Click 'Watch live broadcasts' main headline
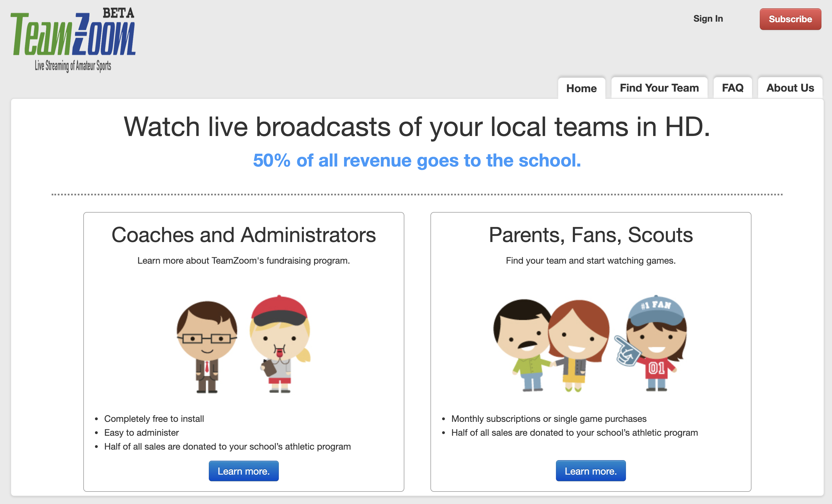Screen dimensions: 832x504 [x=417, y=127]
